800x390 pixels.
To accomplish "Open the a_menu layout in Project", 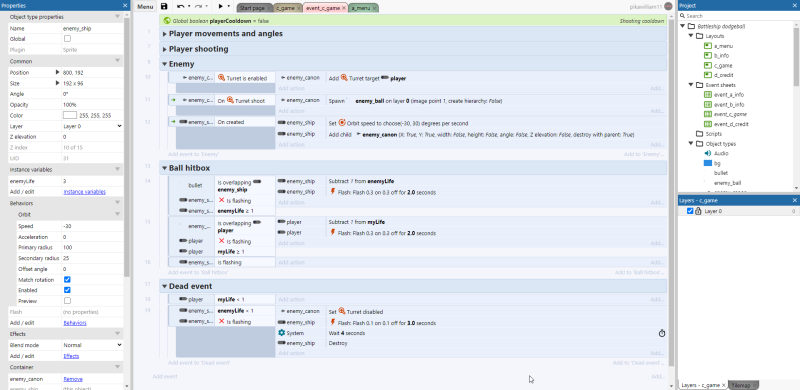I will (723, 46).
